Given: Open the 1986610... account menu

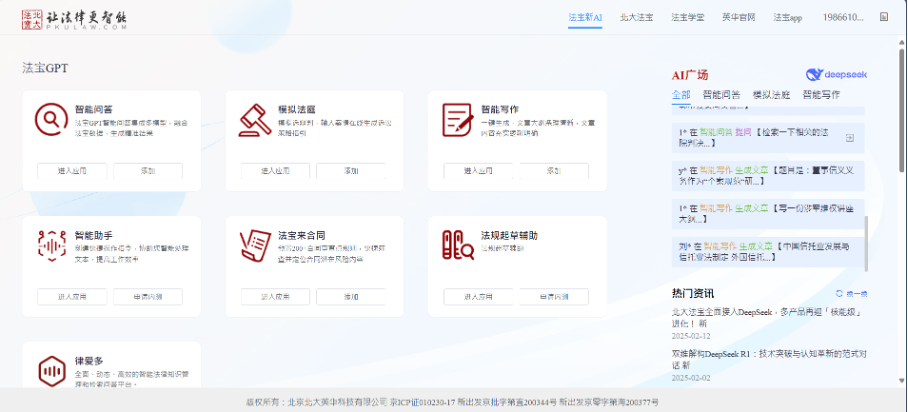Looking at the screenshot, I should (843, 17).
